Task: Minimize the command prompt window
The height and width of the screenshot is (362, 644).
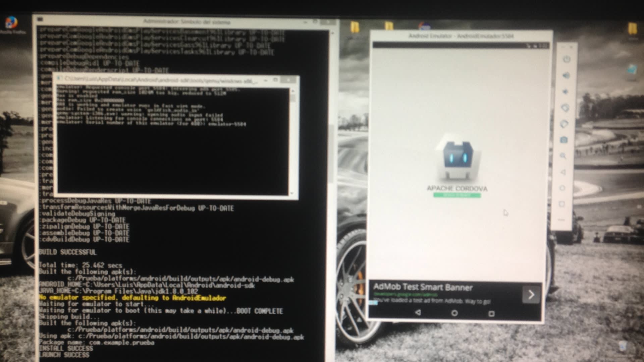Action: click(x=305, y=22)
